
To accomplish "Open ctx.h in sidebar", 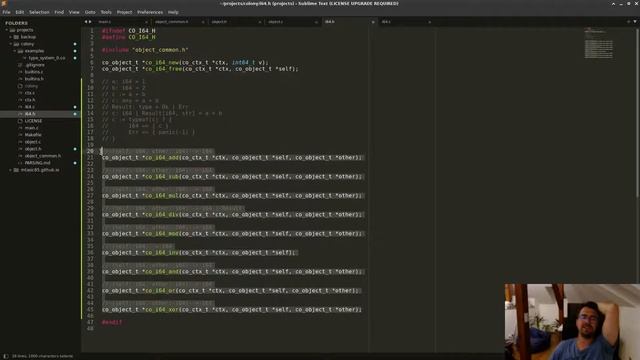I will [30, 100].
